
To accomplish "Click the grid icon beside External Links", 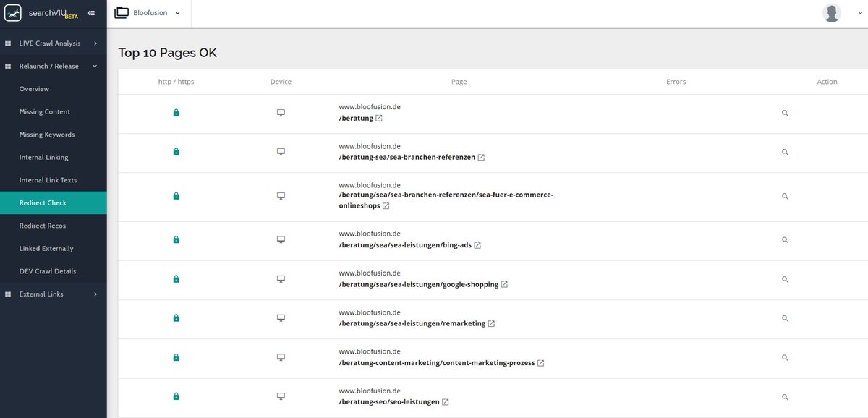I will [8, 294].
